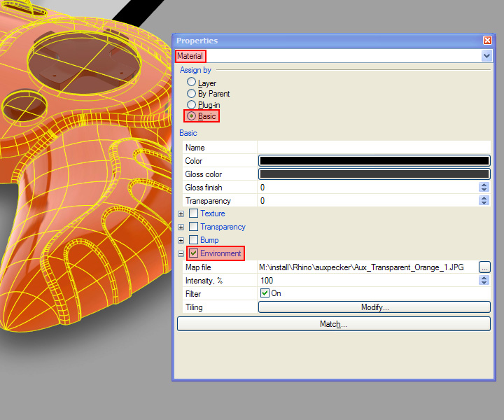Uncheck the Environment checkbox

tap(194, 253)
